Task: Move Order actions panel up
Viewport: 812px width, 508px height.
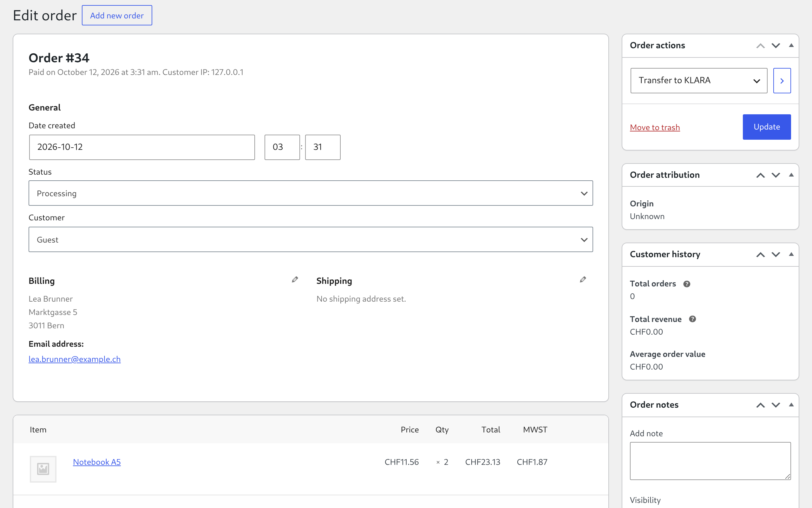Action: (x=760, y=46)
